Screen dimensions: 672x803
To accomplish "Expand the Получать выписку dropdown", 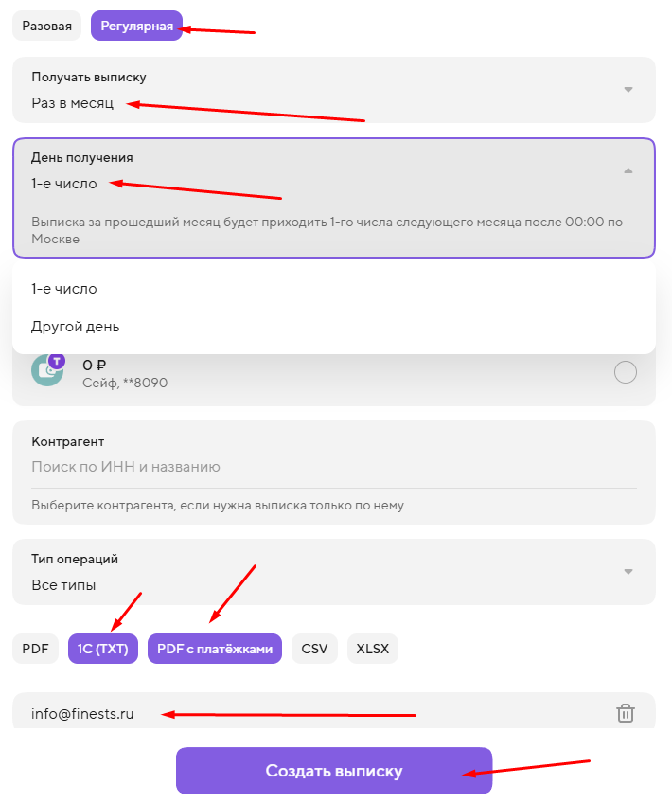I will pyautogui.click(x=628, y=90).
